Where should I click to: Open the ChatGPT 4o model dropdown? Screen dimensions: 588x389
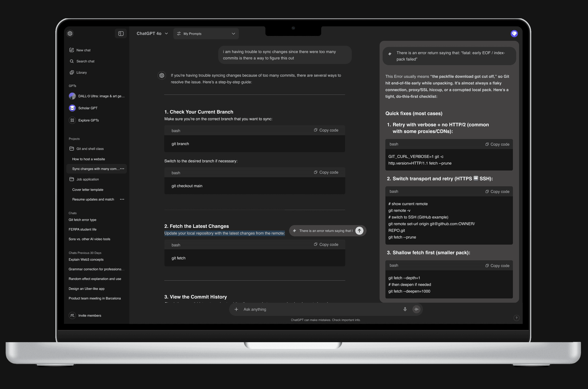152,33
